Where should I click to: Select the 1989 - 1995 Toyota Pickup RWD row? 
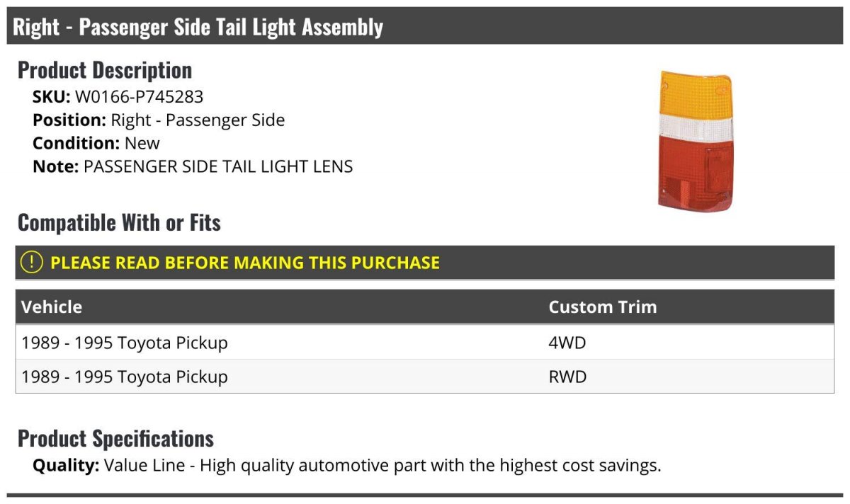424,377
